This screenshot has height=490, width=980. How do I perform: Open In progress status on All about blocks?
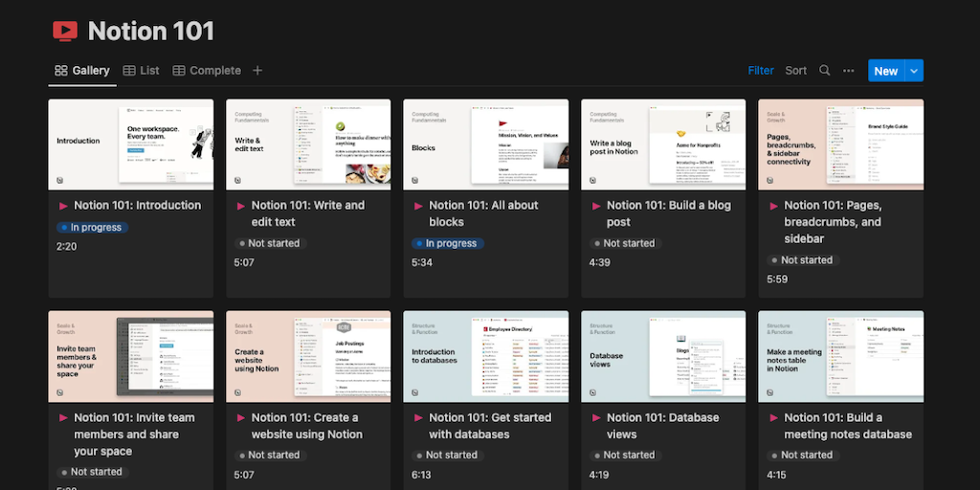click(448, 243)
